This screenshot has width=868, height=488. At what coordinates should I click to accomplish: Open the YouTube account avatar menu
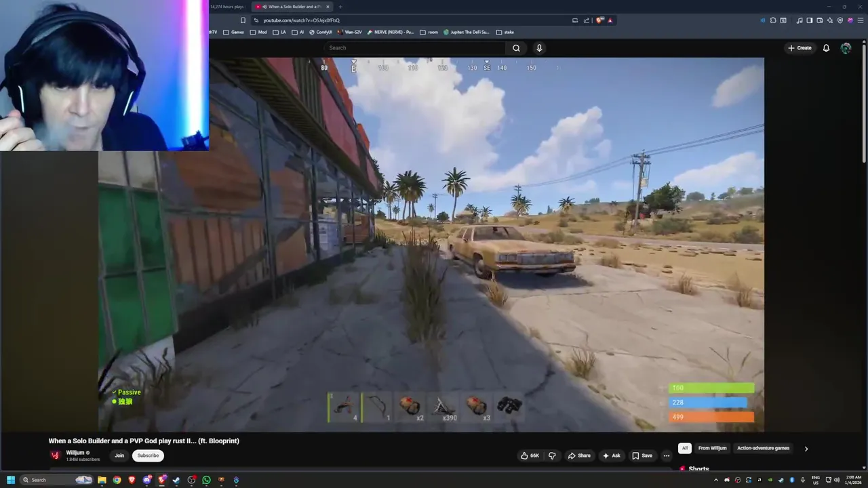point(846,48)
